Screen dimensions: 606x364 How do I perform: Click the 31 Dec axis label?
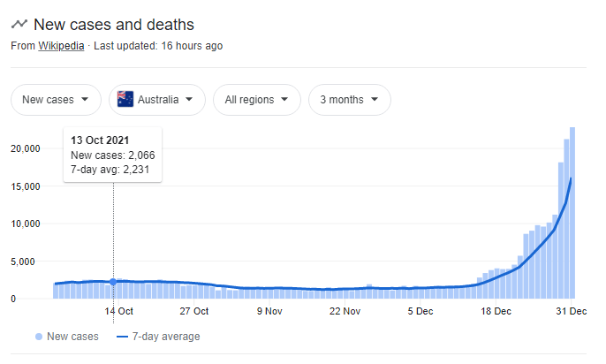[572, 311]
